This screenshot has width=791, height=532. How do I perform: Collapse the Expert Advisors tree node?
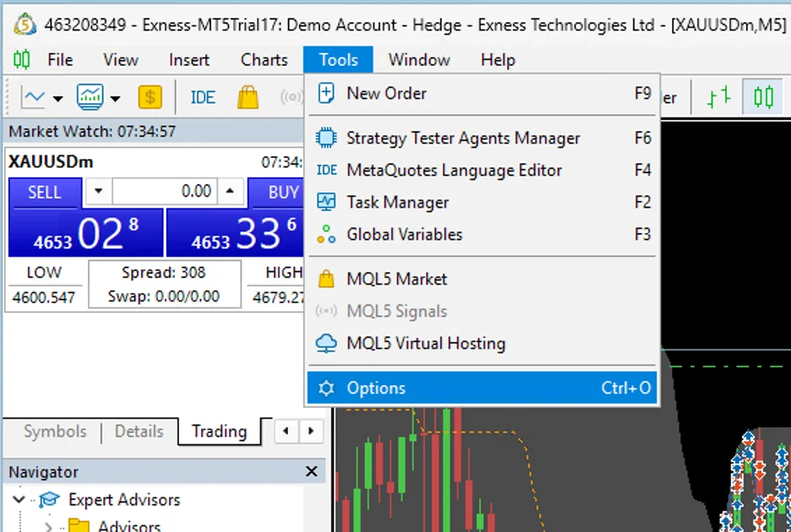click(x=19, y=500)
